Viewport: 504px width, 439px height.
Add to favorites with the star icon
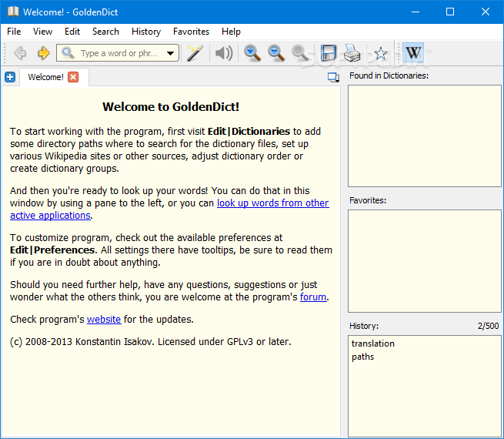[x=381, y=53]
